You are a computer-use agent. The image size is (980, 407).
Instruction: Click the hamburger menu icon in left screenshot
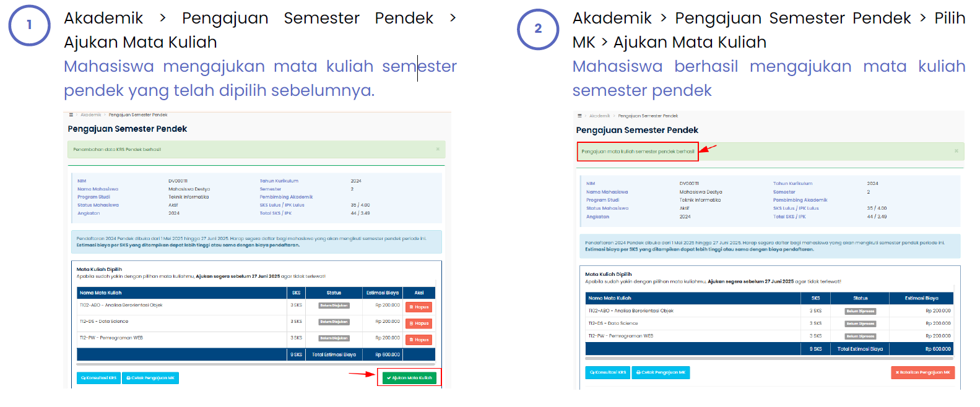pos(71,114)
